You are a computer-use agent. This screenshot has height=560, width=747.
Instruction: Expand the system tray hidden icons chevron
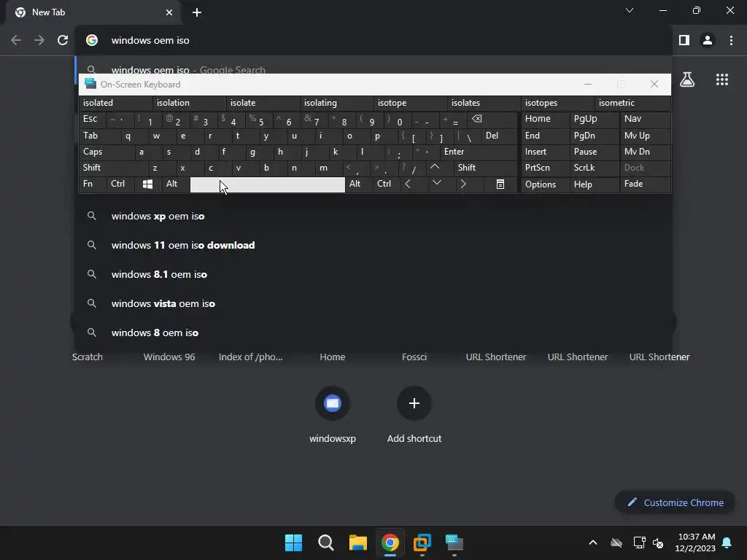tap(592, 542)
